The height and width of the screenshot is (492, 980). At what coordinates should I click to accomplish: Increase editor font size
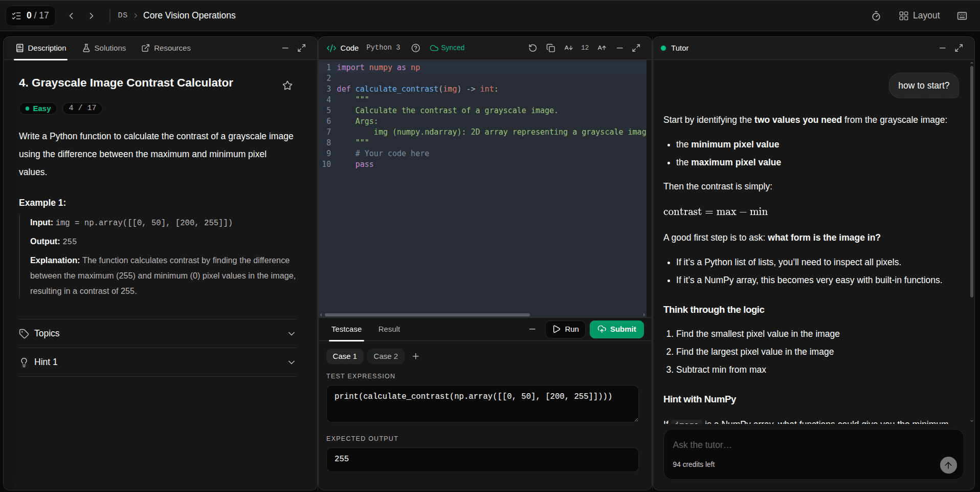click(602, 48)
